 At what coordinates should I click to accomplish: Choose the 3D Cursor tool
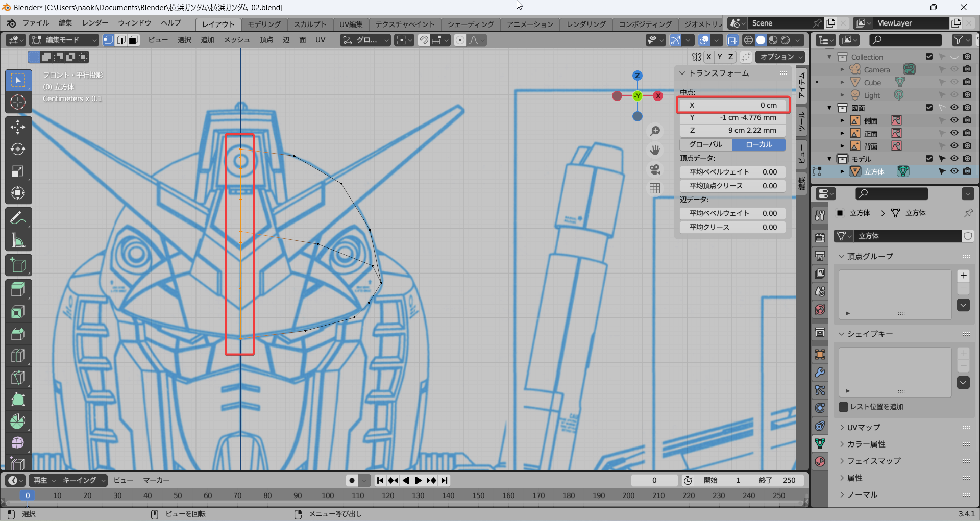(x=18, y=102)
